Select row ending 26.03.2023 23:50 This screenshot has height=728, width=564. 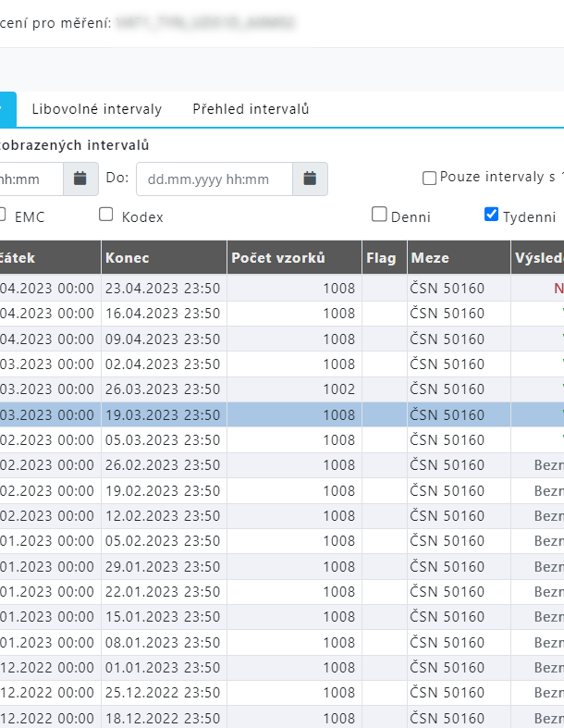(282, 389)
